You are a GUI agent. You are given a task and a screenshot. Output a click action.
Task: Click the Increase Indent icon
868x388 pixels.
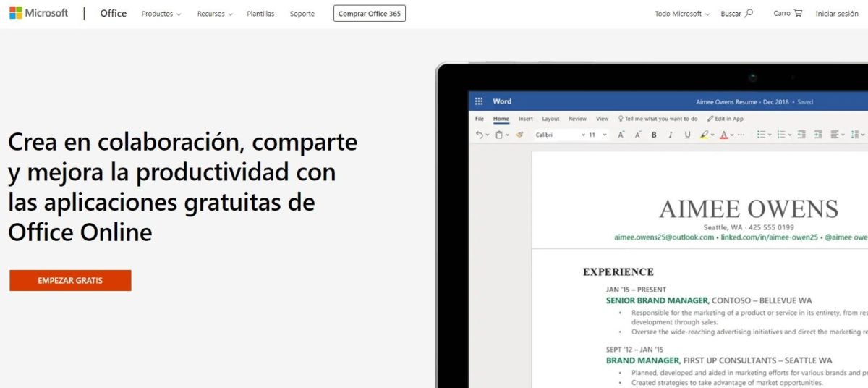(x=818, y=135)
